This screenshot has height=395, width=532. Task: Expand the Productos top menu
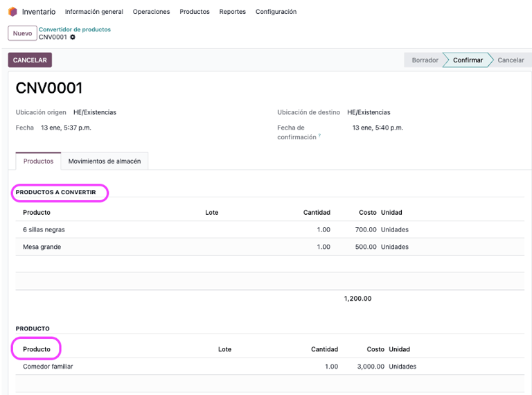click(x=195, y=12)
